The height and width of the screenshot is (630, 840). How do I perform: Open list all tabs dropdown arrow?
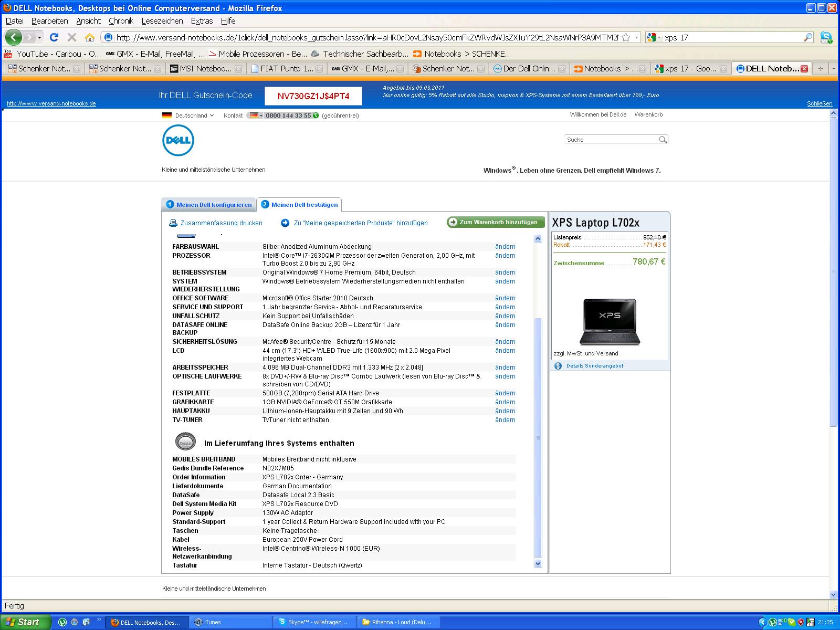coord(834,69)
